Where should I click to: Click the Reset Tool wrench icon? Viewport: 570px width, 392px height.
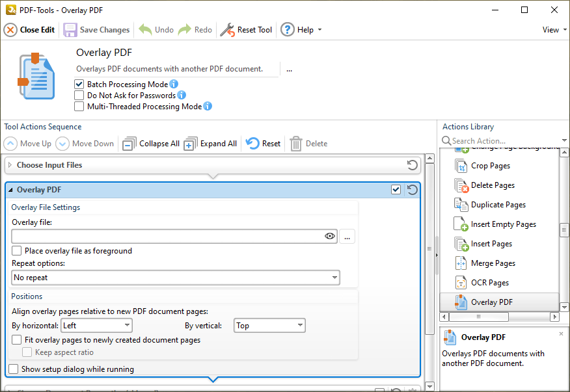(227, 30)
